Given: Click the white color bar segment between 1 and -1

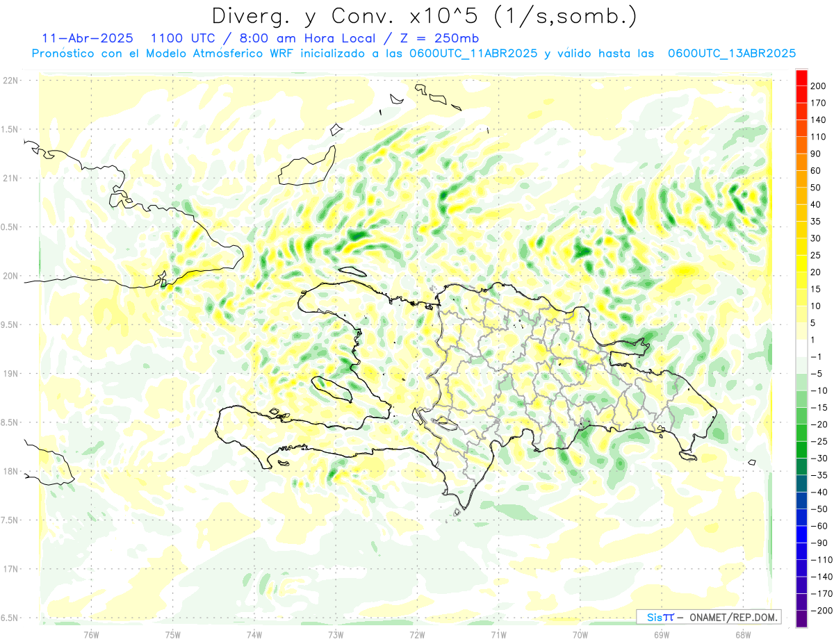Looking at the screenshot, I should 801,348.
